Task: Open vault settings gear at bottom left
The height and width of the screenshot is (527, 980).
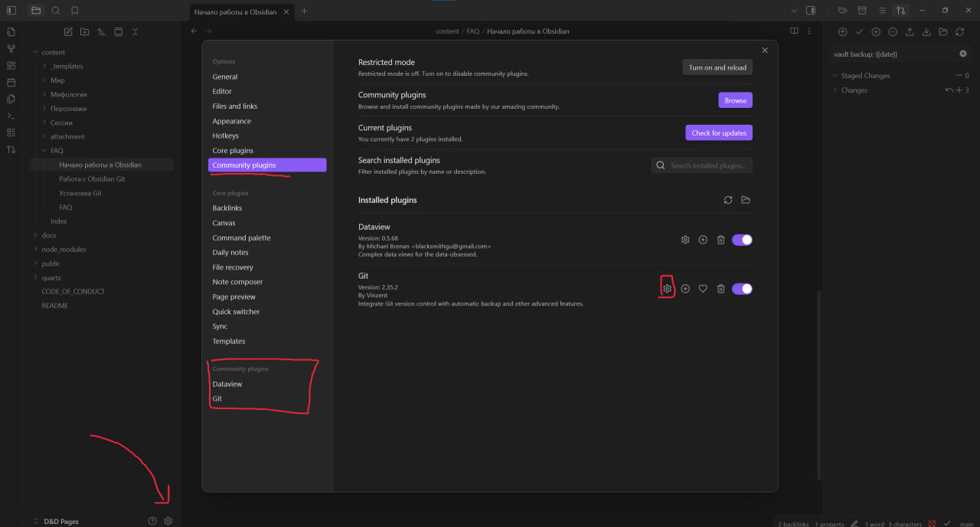Action: point(168,521)
